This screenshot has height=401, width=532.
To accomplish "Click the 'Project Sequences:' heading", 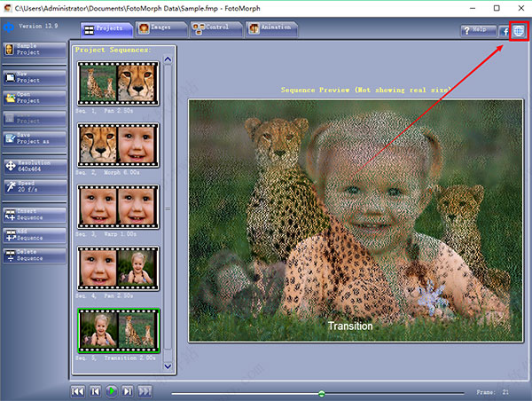I will [x=113, y=50].
